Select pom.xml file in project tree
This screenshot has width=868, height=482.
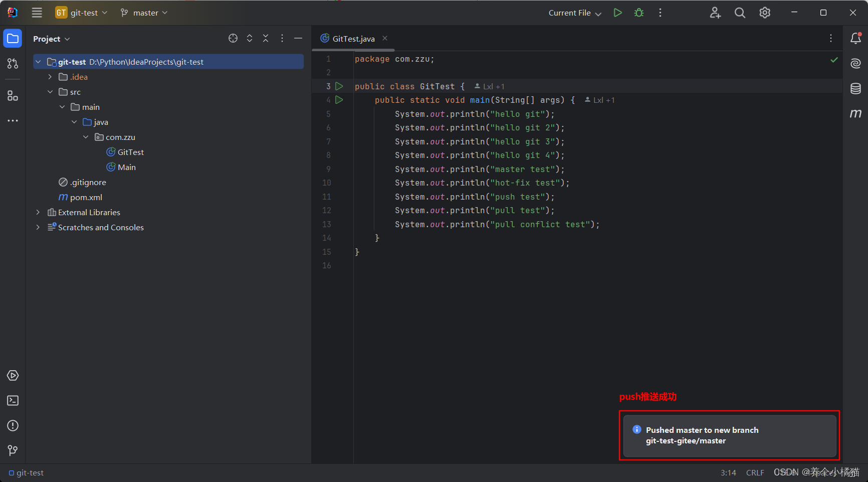pos(81,197)
